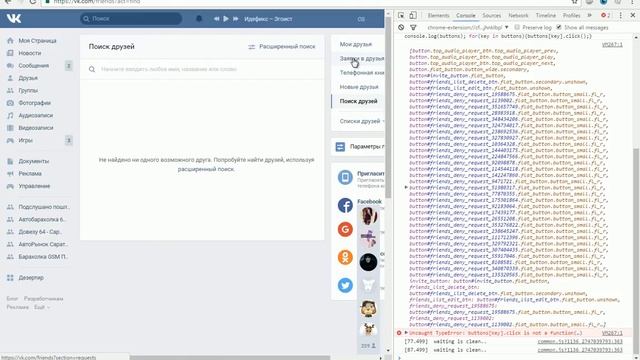
Task: Enable Preserve log checkbox
Action: [517, 27]
